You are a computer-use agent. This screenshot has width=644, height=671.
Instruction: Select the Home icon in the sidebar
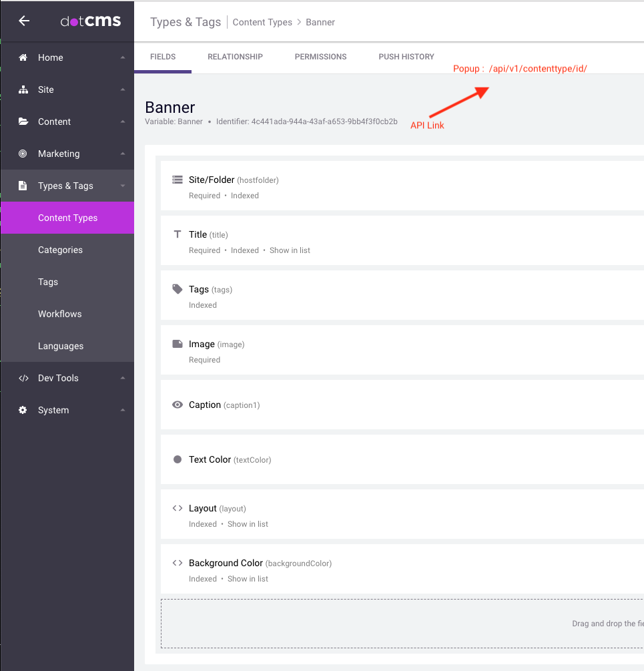pos(23,57)
